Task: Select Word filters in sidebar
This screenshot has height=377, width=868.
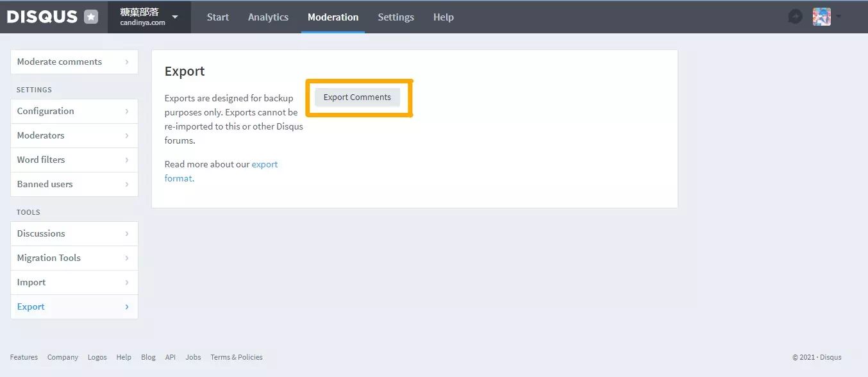Action: [74, 160]
